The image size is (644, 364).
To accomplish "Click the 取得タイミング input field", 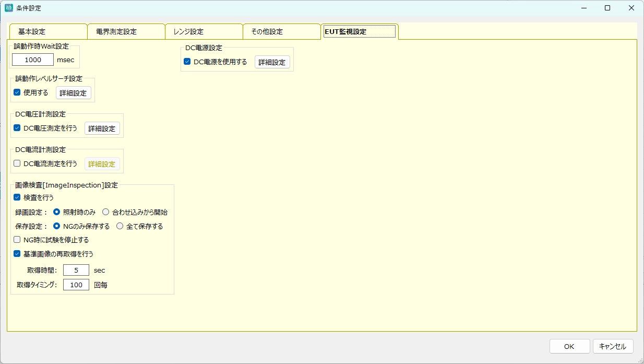I will click(x=76, y=285).
